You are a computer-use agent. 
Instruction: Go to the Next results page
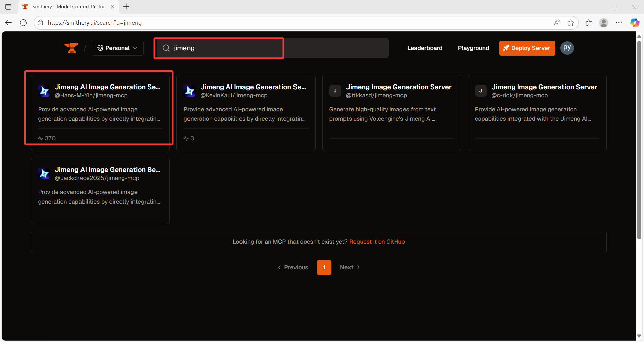click(x=350, y=267)
